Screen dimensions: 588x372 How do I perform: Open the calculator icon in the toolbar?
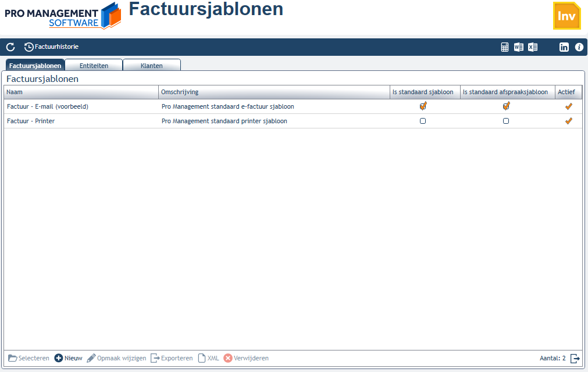coord(505,47)
